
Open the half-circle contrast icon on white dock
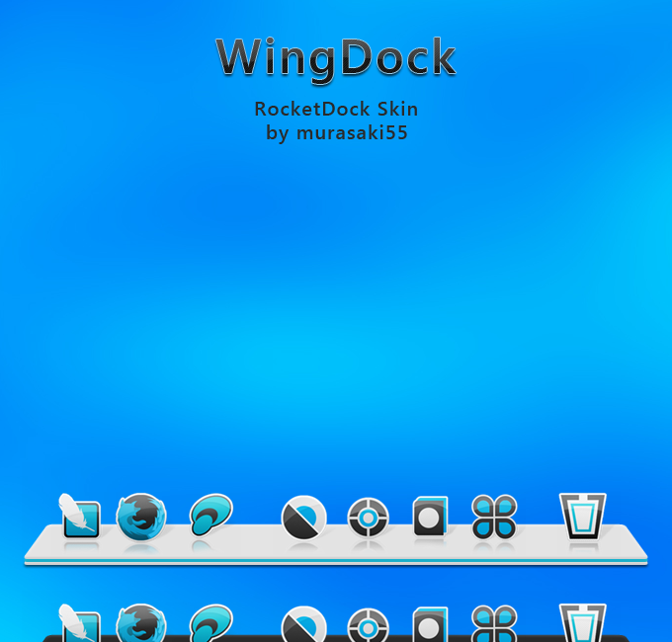(303, 518)
